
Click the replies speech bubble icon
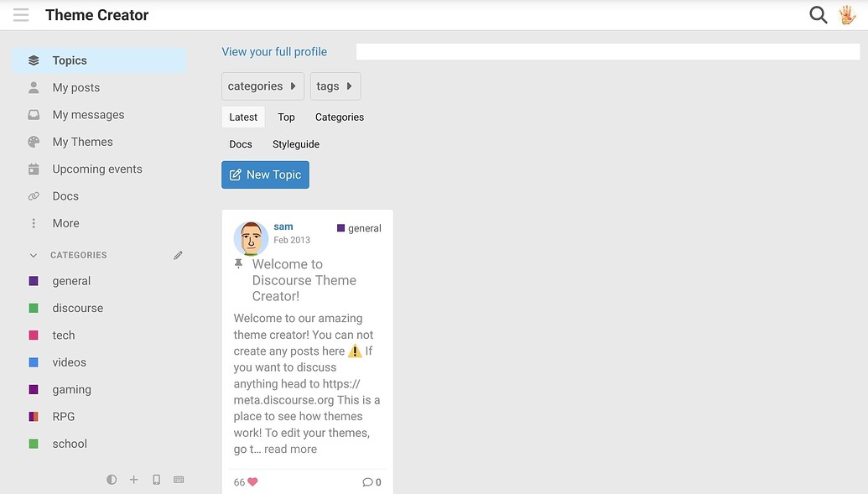pos(367,482)
